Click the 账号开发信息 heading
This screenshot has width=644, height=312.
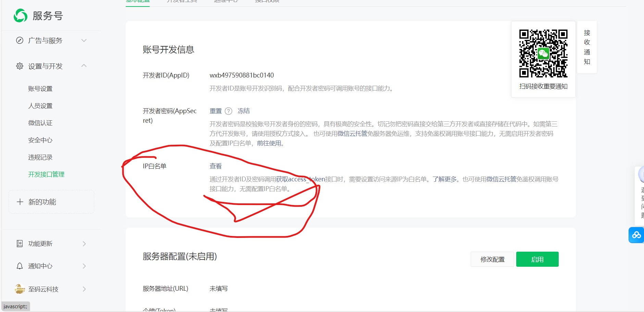click(x=169, y=50)
